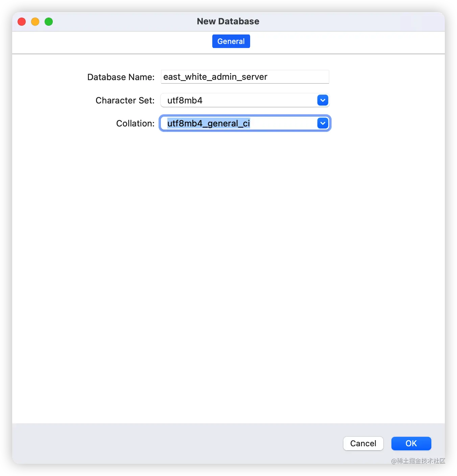Confirm with the OK button
This screenshot has height=476, width=457.
coord(411,444)
